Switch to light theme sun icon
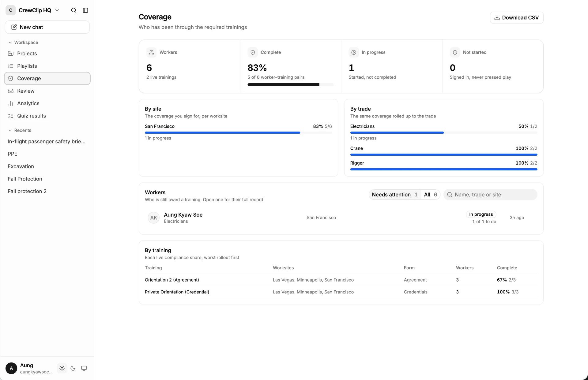The width and height of the screenshot is (588, 380). point(62,368)
